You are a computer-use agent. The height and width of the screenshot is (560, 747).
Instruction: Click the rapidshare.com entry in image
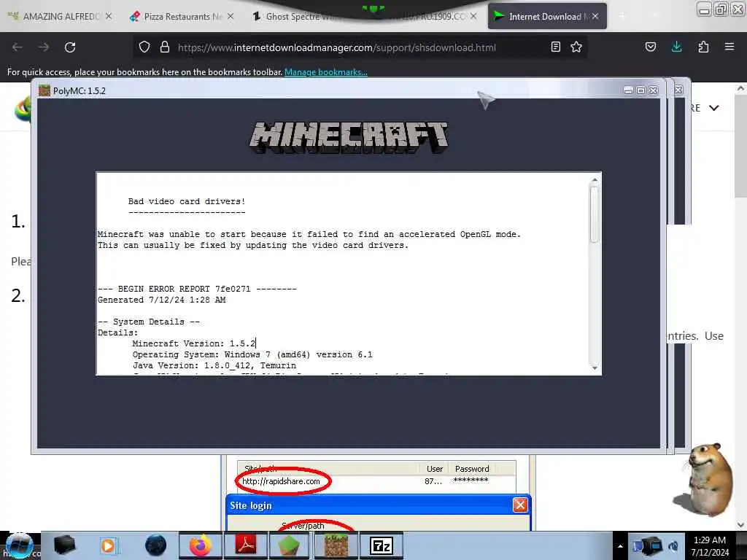[x=281, y=481]
